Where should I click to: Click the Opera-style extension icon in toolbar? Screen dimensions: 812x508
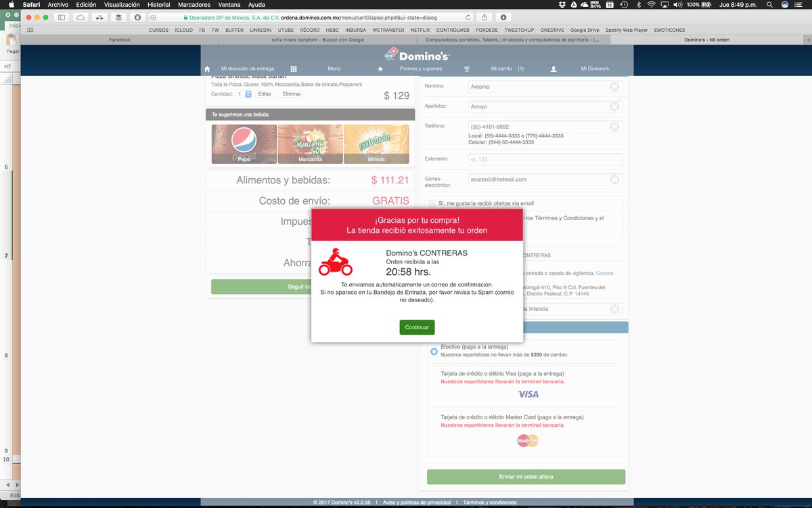point(137,17)
